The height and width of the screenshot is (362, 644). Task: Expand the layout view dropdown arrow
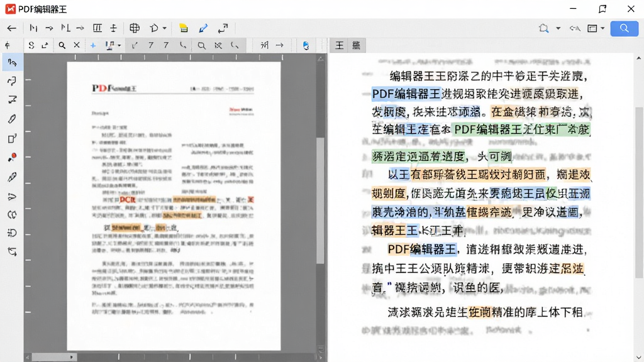click(x=602, y=28)
